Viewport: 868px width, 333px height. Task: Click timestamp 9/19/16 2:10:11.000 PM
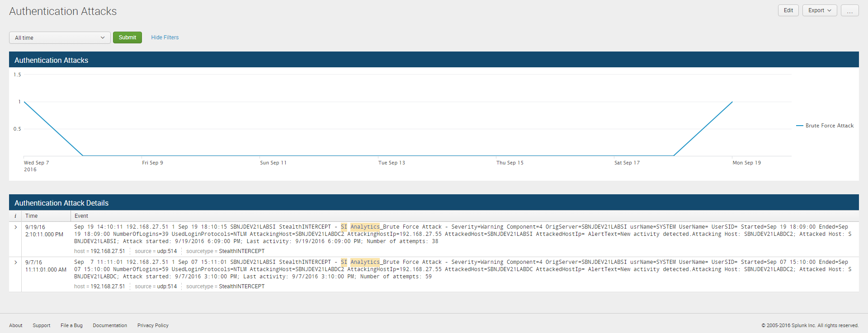(44, 231)
